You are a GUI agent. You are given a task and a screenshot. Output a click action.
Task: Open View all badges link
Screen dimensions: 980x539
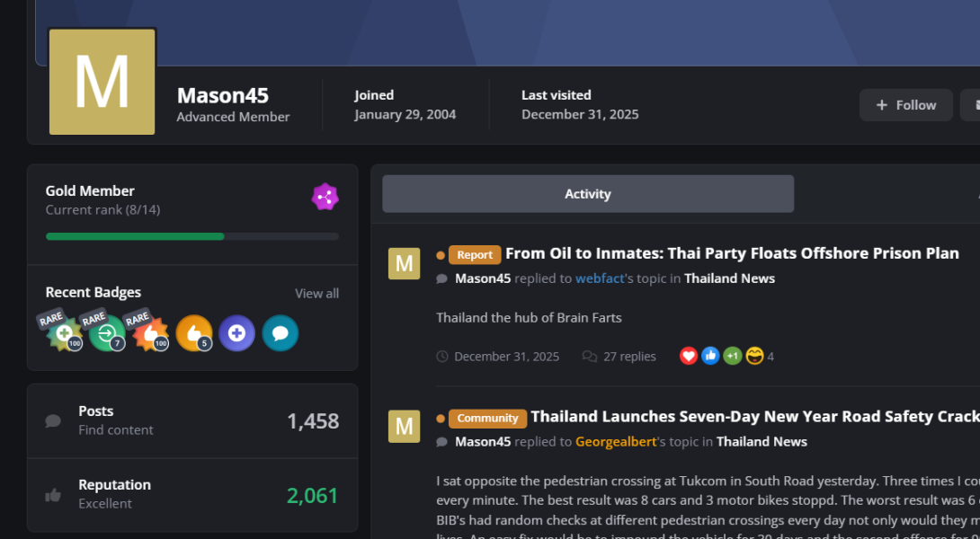(x=316, y=294)
